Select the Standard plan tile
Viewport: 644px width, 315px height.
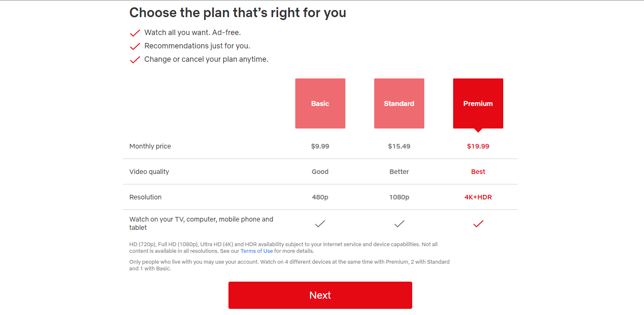(399, 103)
